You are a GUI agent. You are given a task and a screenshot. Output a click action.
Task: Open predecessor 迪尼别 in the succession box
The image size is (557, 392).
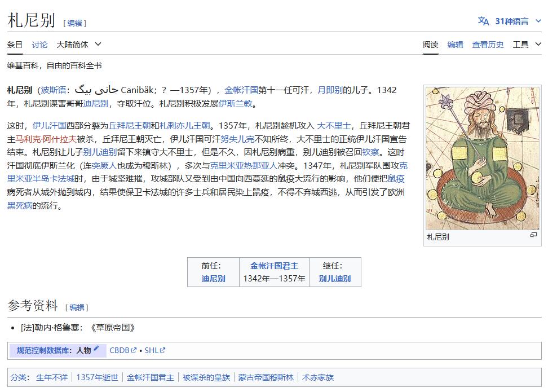pos(213,279)
